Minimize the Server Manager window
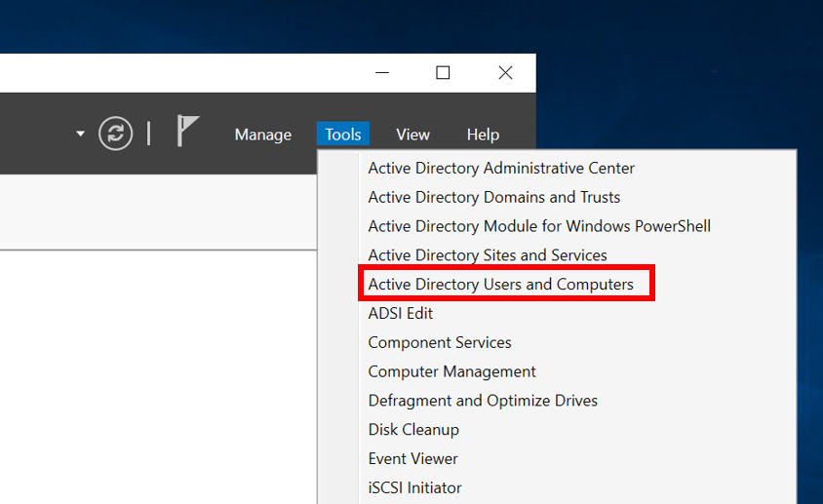This screenshot has width=823, height=504. [x=382, y=72]
